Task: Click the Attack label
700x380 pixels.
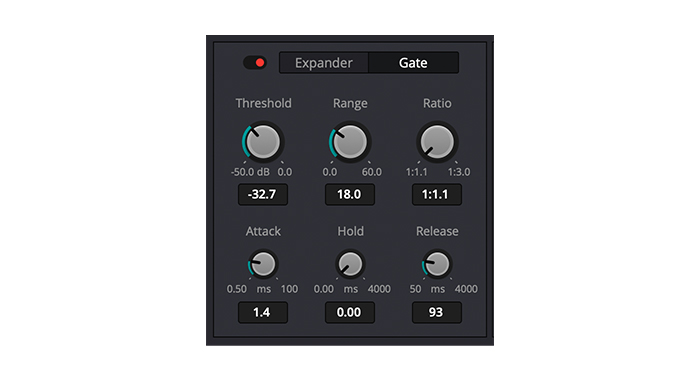Action: 263,231
